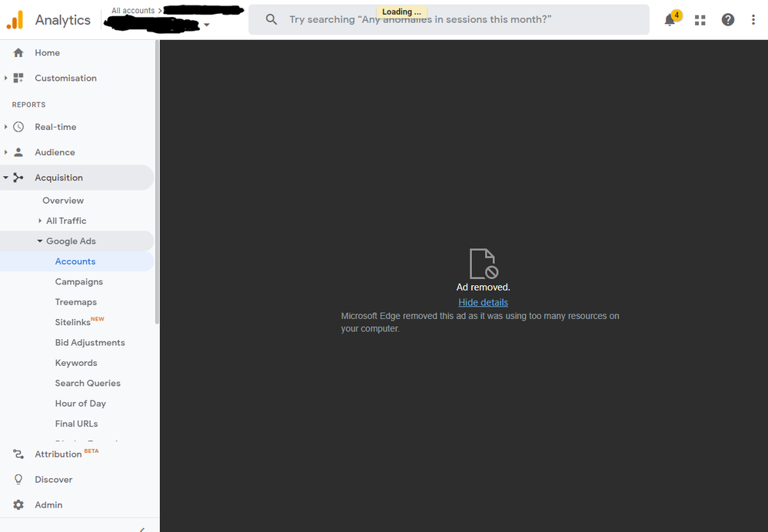Click the All accounts breadcrumb
The height and width of the screenshot is (532, 768).
point(133,10)
